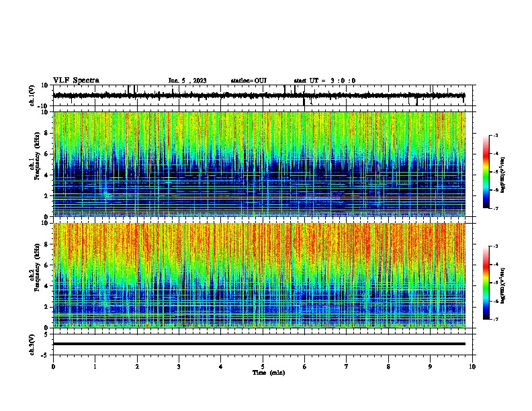Viewport: 532px width, 411px height.
Task: Click the "station=OUI" header text
Action: tap(249, 81)
